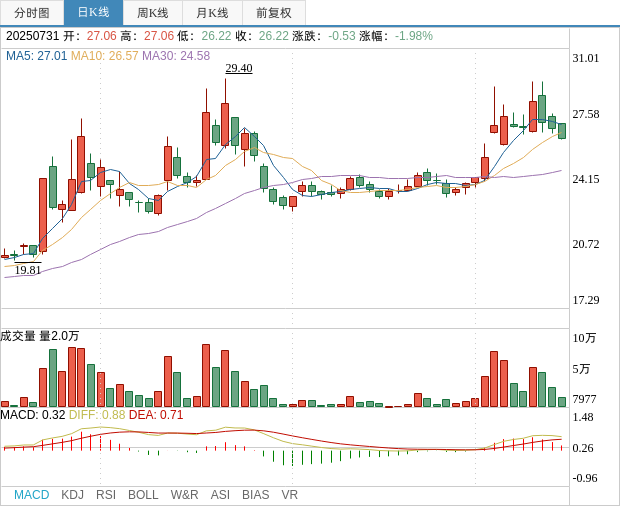Click the 24.15 price axis label
This screenshot has height=506, width=620.
[x=586, y=179]
